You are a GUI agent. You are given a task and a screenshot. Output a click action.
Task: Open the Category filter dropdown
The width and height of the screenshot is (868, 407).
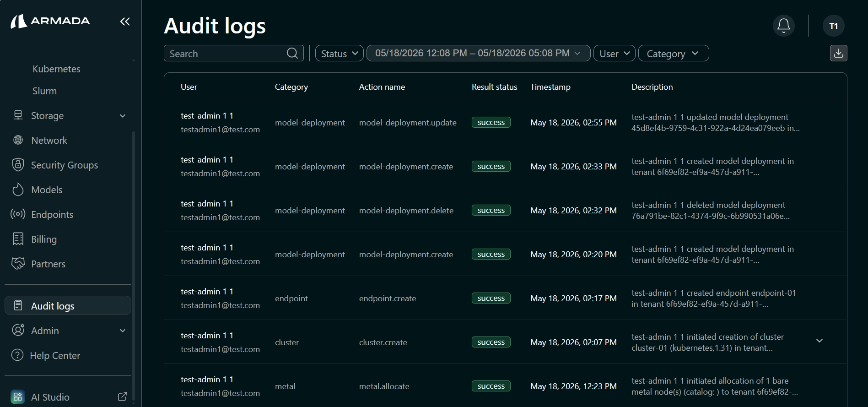(673, 53)
